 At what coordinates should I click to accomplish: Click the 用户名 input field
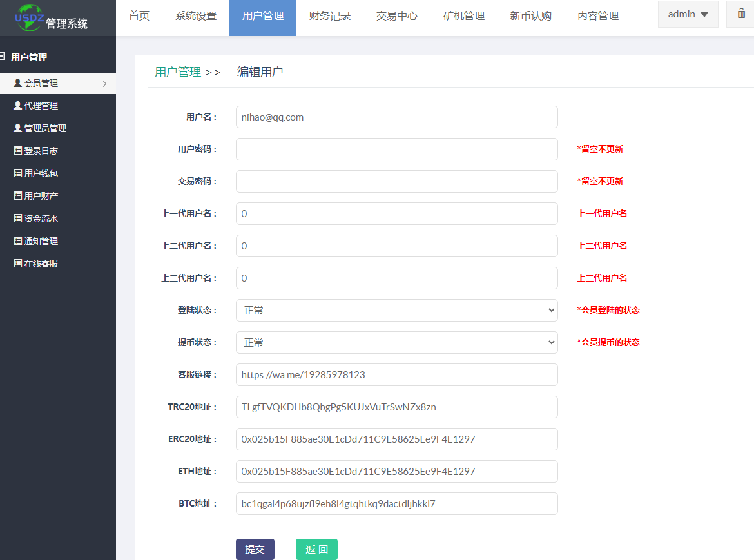[396, 117]
